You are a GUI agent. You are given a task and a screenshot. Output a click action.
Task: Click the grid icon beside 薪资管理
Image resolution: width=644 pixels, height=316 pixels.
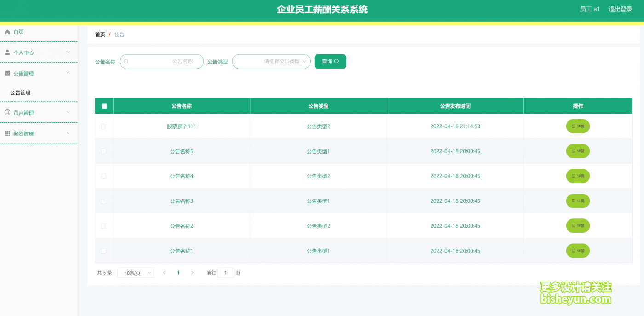(7, 133)
